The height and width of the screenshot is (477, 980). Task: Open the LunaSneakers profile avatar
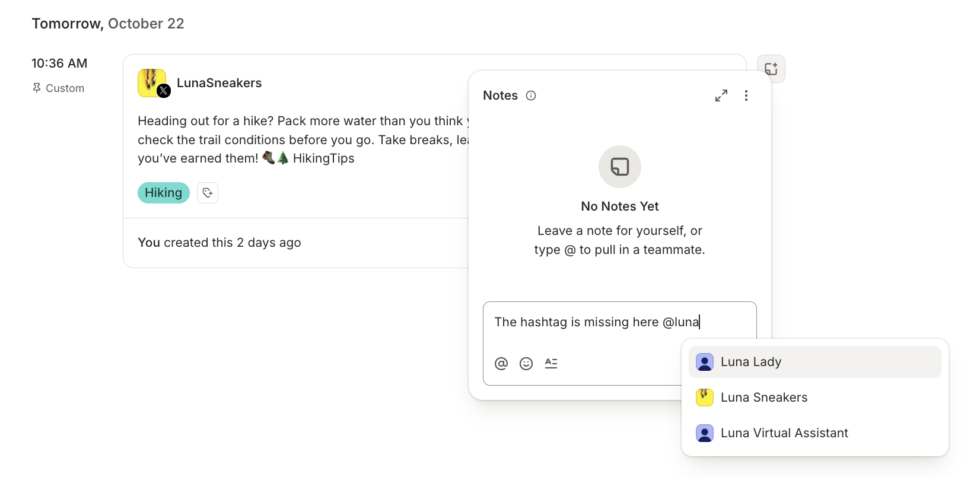pos(152,83)
